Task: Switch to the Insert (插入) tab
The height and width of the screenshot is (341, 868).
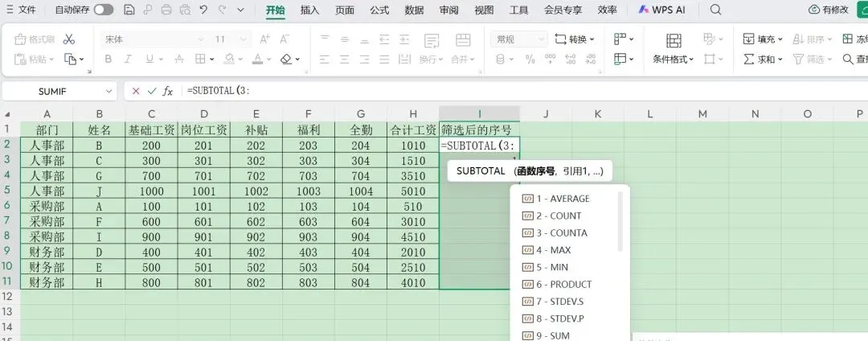Action: (310, 10)
